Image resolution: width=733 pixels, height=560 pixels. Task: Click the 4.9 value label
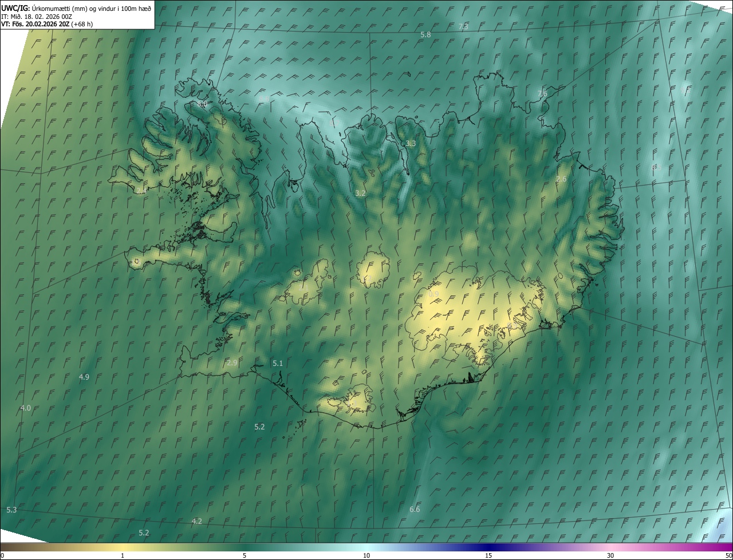84,377
